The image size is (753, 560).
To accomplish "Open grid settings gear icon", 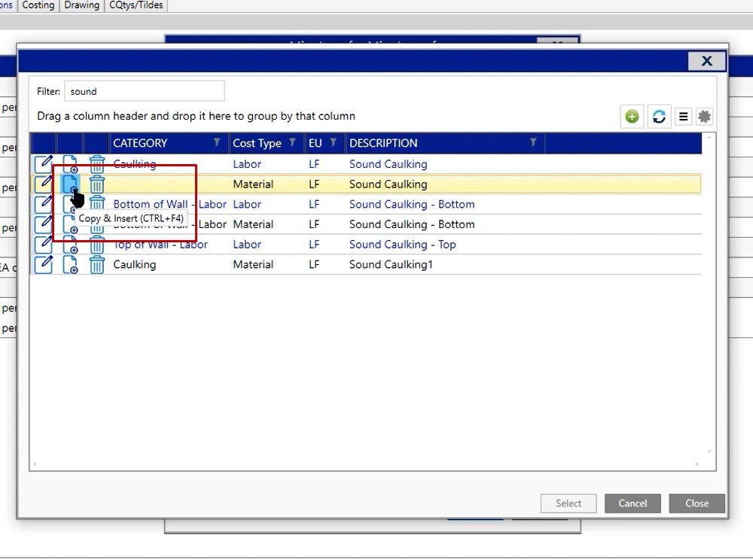I will [x=704, y=117].
